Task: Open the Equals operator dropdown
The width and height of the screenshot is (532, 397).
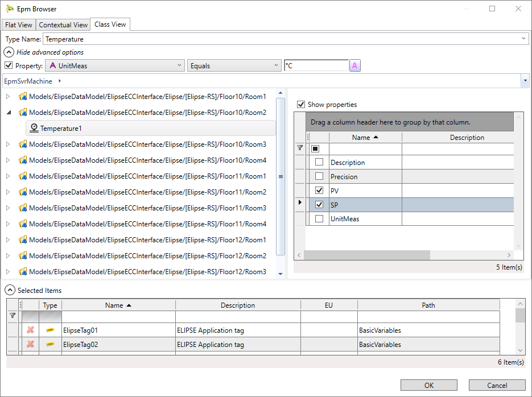Action: [x=234, y=66]
